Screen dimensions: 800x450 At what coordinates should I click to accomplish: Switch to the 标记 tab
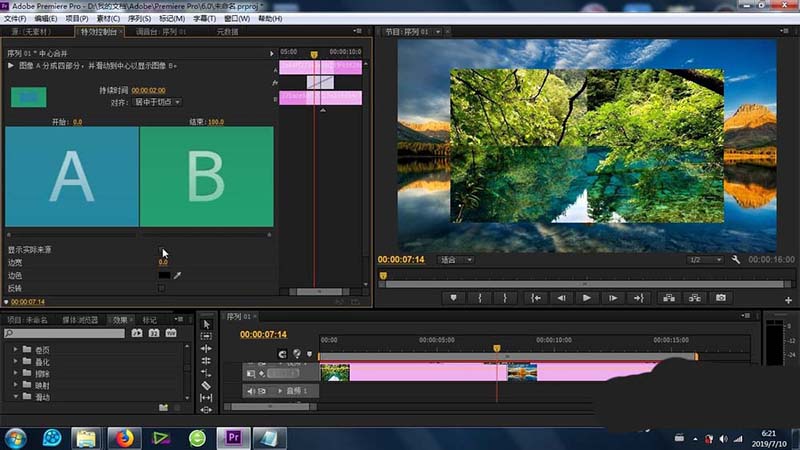point(149,320)
